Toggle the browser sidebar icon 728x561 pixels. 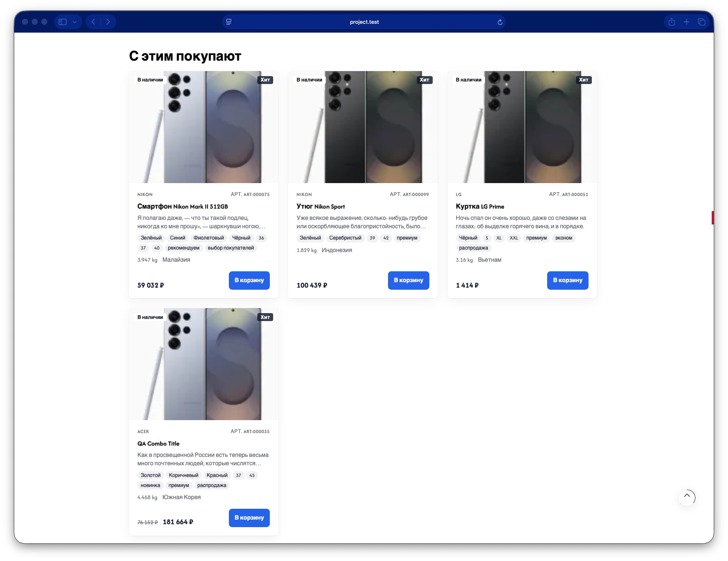[63, 22]
